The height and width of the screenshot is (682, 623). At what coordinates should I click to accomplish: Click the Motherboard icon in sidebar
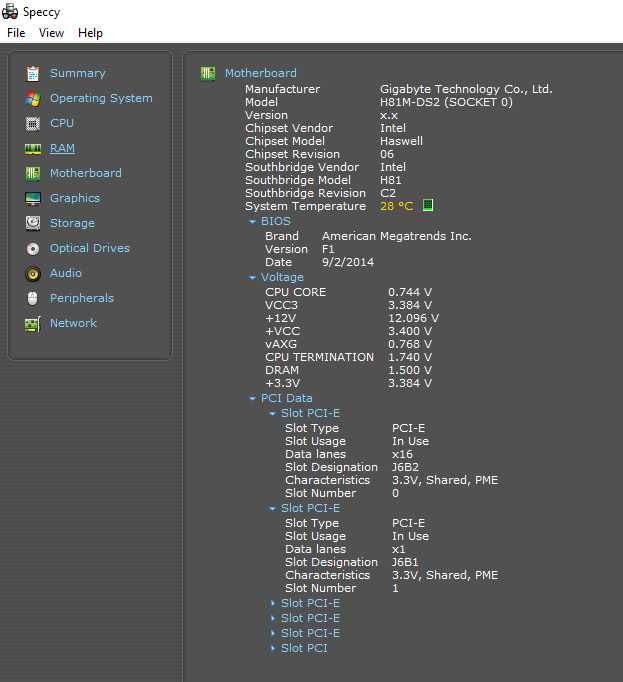pos(33,174)
